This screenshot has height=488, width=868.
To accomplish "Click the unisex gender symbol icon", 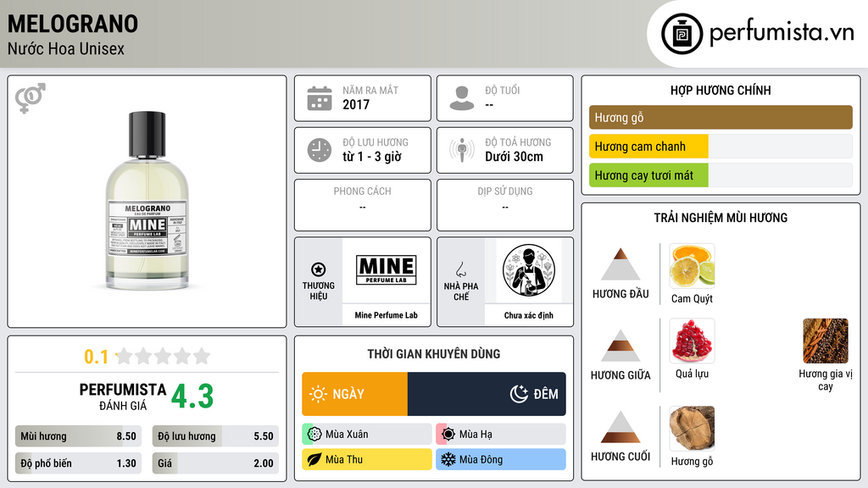I will [31, 98].
